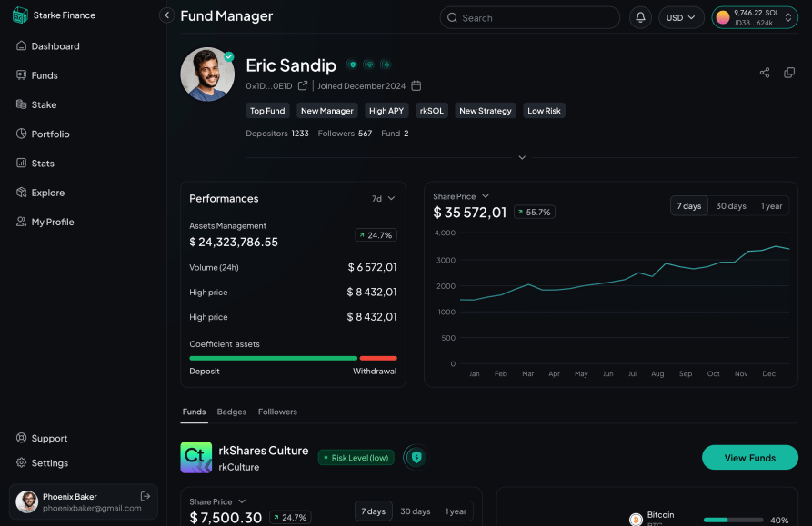
Task: Click the wallet avatar orb in the header
Action: point(722,17)
